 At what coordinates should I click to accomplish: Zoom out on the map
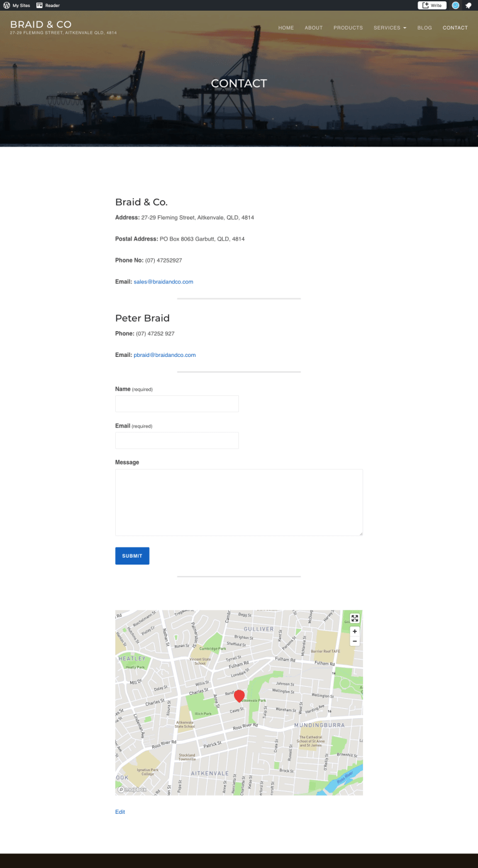[x=355, y=641]
